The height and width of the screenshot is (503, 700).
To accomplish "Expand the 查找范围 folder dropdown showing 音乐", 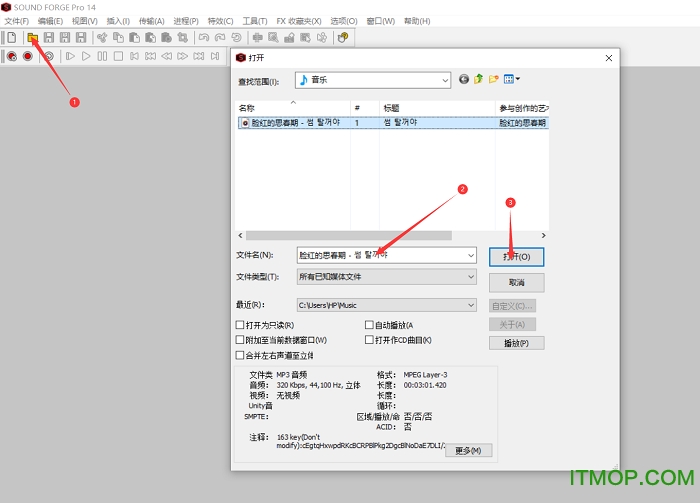I will [x=445, y=80].
